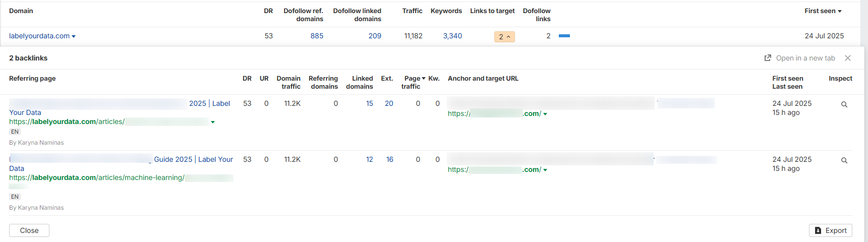Click the first backlink's '15 h ago' last seen
This screenshot has width=868, height=242.
pyautogui.click(x=786, y=112)
